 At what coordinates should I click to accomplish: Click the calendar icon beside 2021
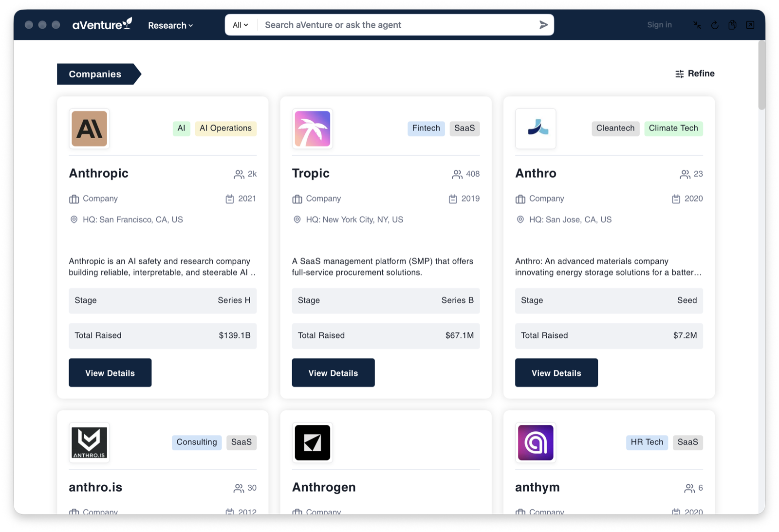click(230, 199)
